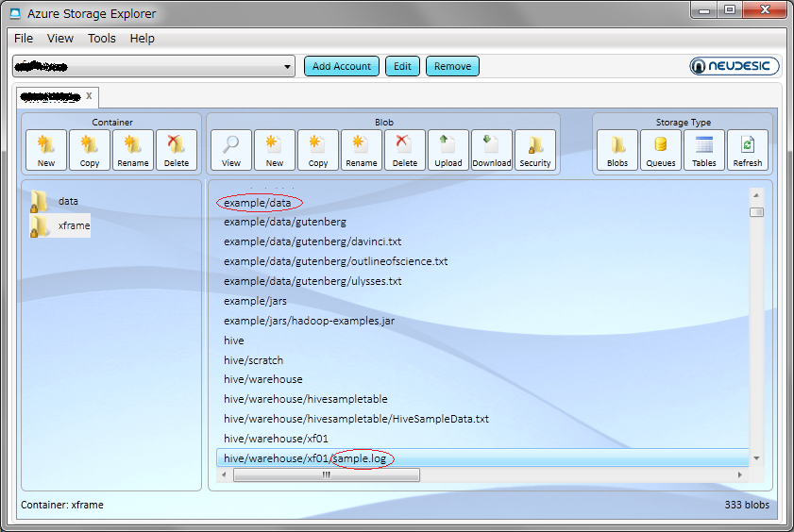
Task: Click the horizontal scrollbar thumb
Action: [x=326, y=475]
